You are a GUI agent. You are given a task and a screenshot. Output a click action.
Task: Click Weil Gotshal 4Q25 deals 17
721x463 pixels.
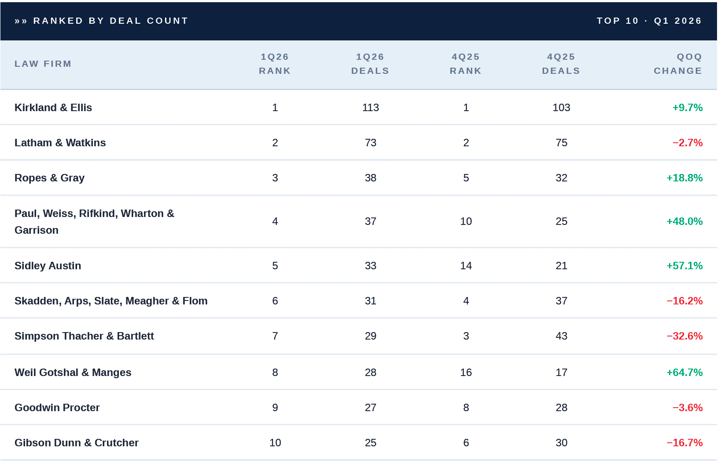[x=561, y=372]
